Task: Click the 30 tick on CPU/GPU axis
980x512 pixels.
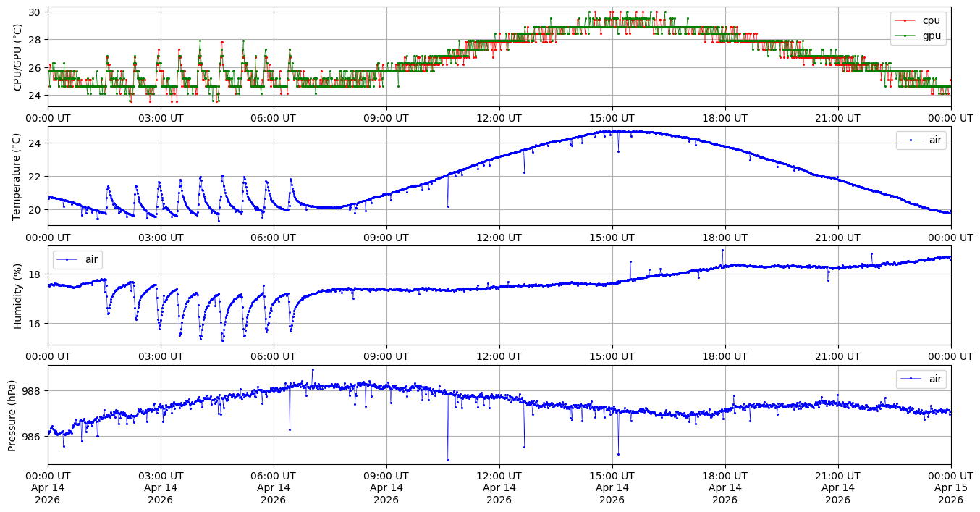Action: tap(35, 12)
